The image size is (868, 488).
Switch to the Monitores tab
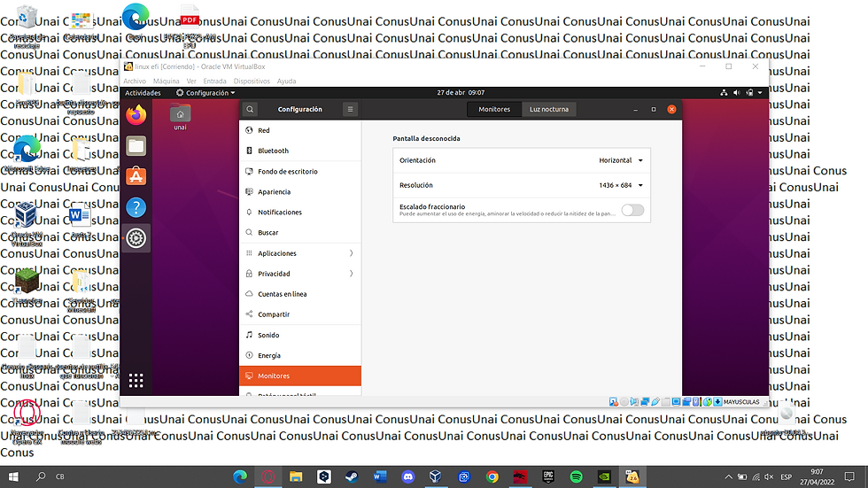494,109
